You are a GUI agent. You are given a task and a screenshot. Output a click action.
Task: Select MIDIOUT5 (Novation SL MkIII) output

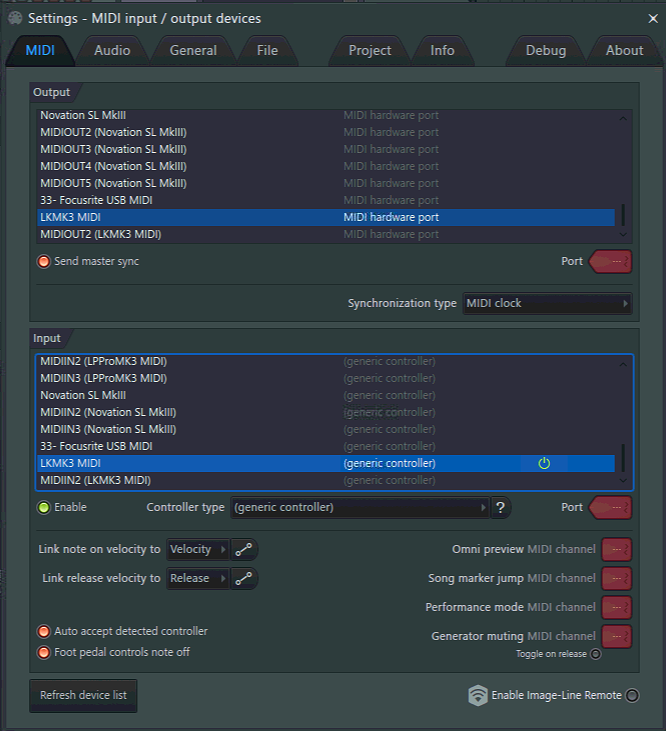(326, 183)
